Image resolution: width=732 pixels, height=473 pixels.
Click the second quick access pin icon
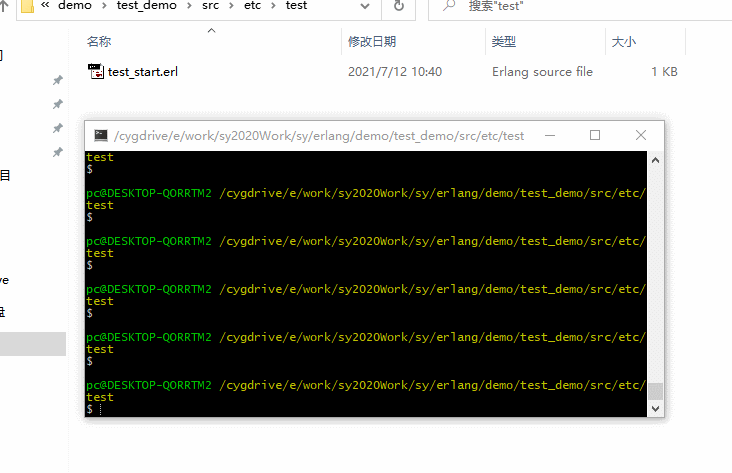(x=57, y=104)
